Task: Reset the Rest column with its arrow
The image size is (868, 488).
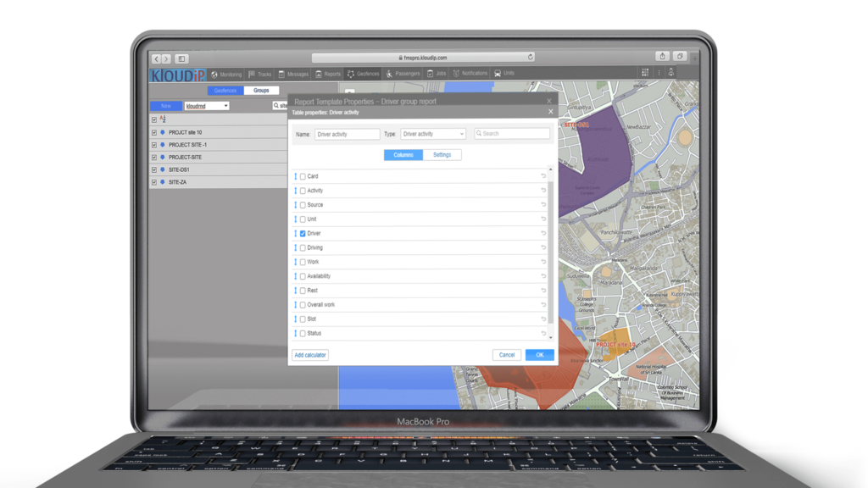Action: pyautogui.click(x=543, y=291)
